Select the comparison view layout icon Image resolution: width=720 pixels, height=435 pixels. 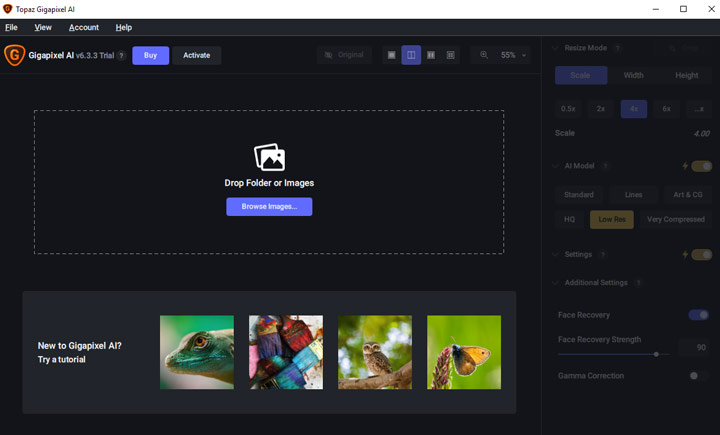(450, 55)
